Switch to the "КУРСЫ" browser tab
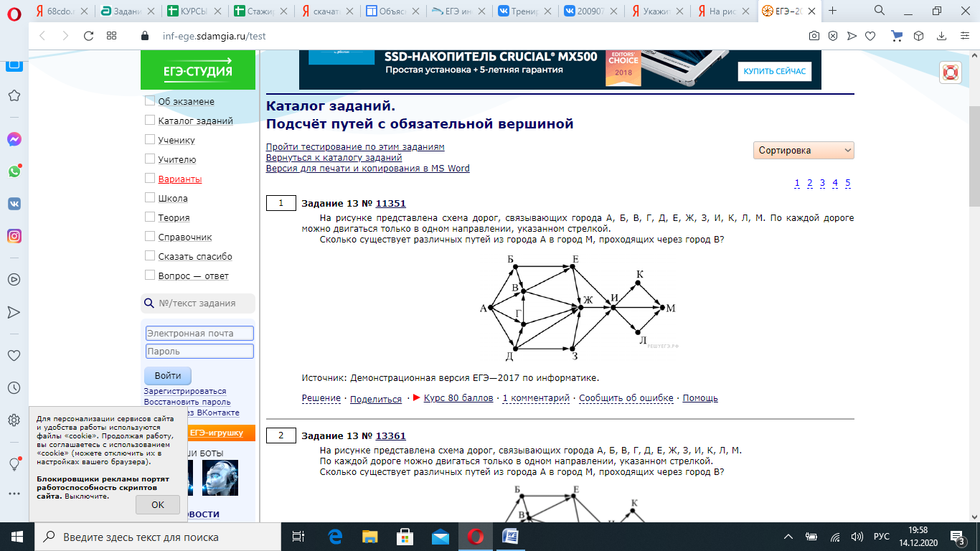980x551 pixels. click(x=195, y=11)
